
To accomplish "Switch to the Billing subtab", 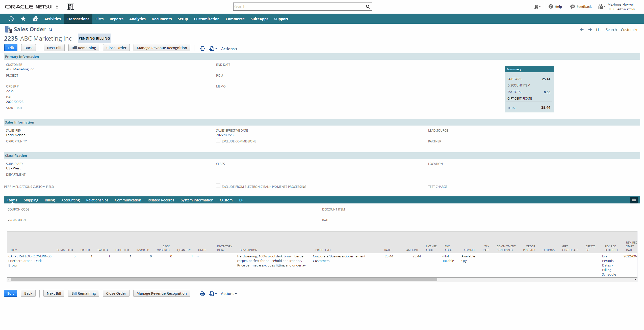I will pos(50,200).
